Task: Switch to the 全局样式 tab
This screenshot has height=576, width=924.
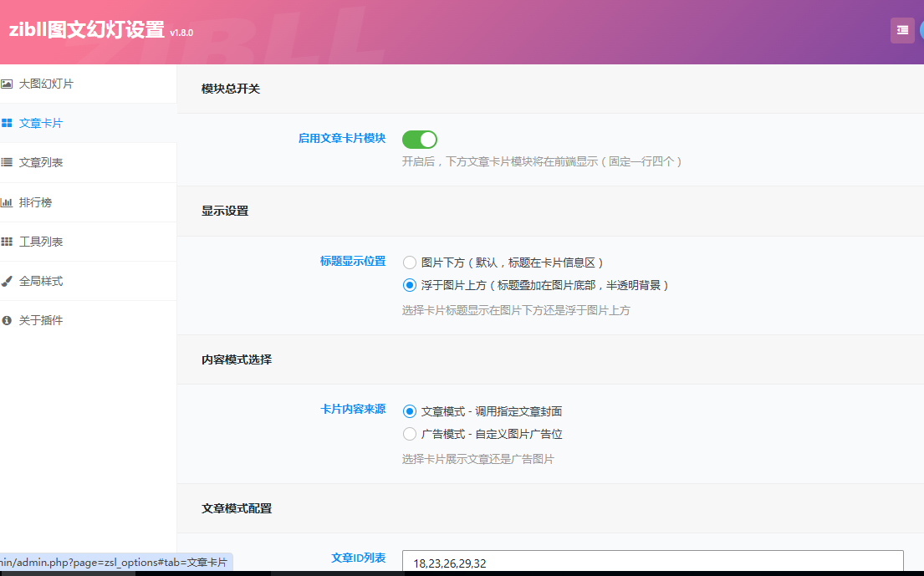Action: click(89, 281)
